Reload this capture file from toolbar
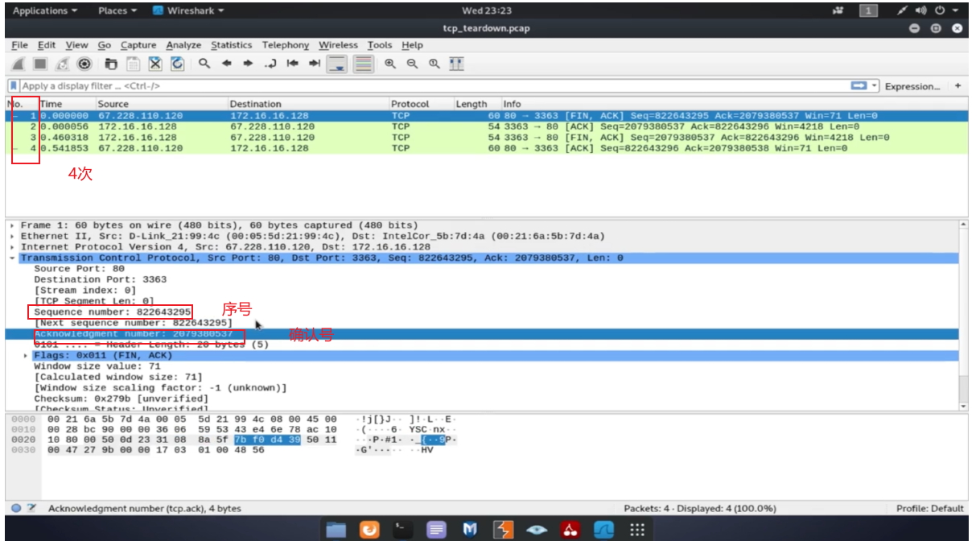 pyautogui.click(x=178, y=64)
